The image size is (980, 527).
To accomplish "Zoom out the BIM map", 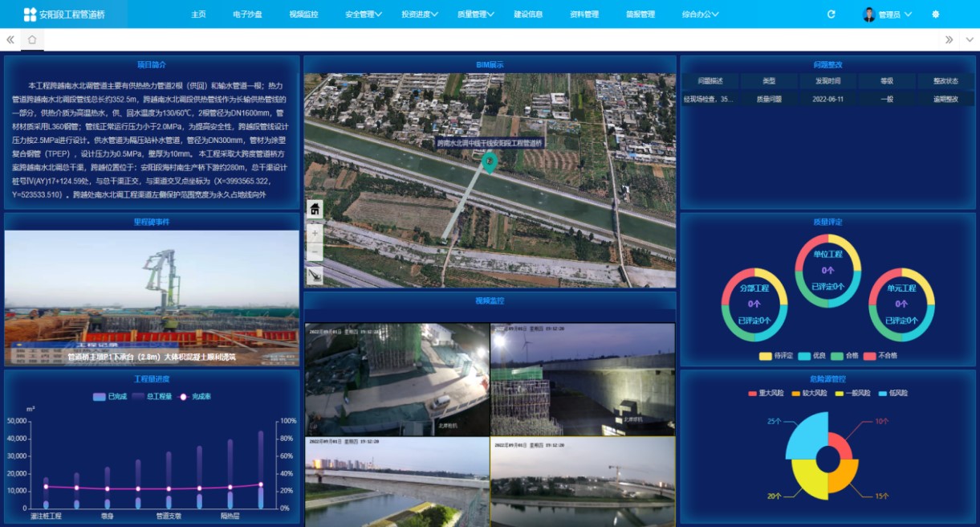I will (x=315, y=253).
